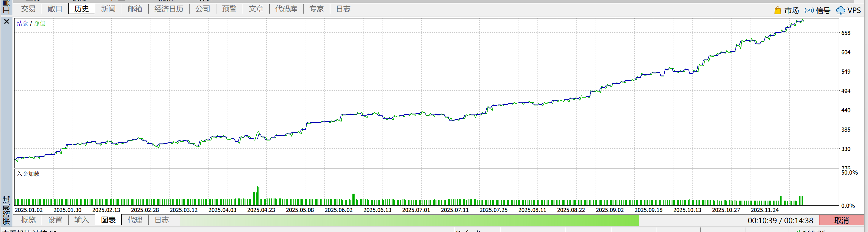Open the 预警 tab
Viewport: 868px width, 232px height.
tap(229, 9)
